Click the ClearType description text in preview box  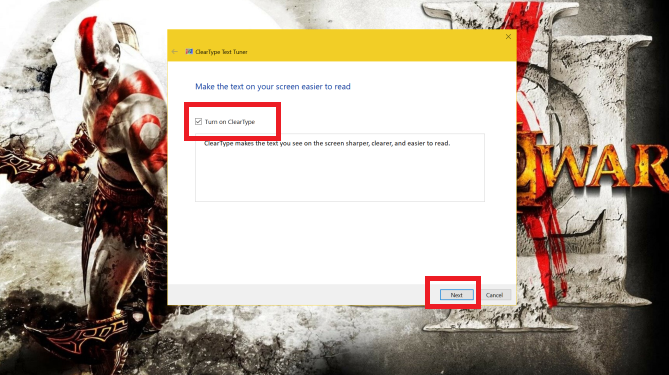pos(327,143)
